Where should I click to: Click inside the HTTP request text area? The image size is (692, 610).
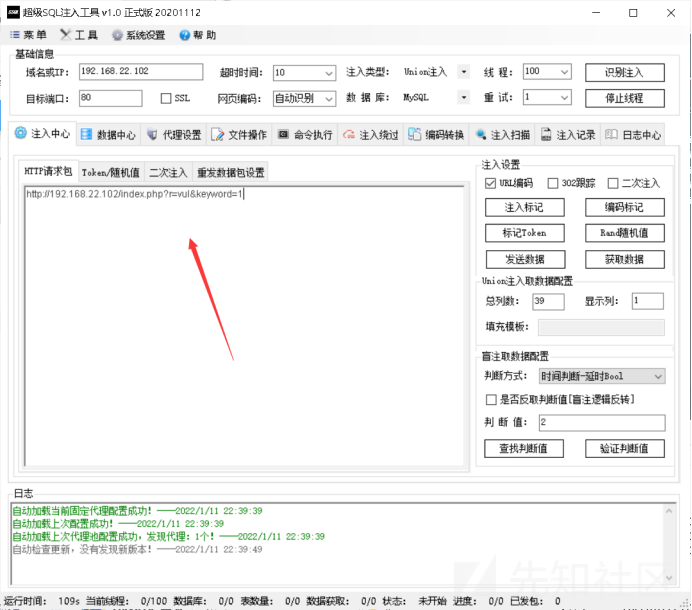(244, 326)
